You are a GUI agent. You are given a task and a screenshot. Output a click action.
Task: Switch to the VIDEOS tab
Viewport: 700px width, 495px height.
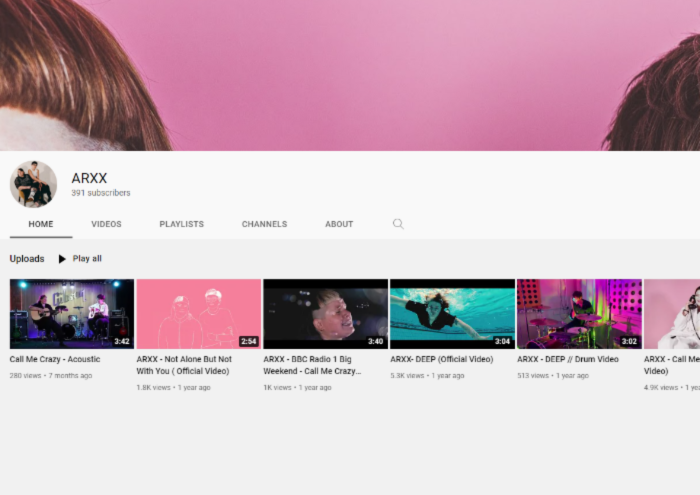(x=106, y=224)
